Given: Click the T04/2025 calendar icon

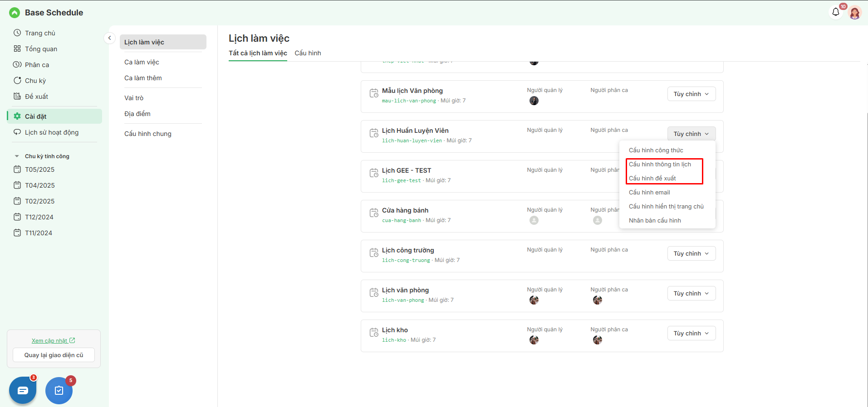Looking at the screenshot, I should 17,185.
